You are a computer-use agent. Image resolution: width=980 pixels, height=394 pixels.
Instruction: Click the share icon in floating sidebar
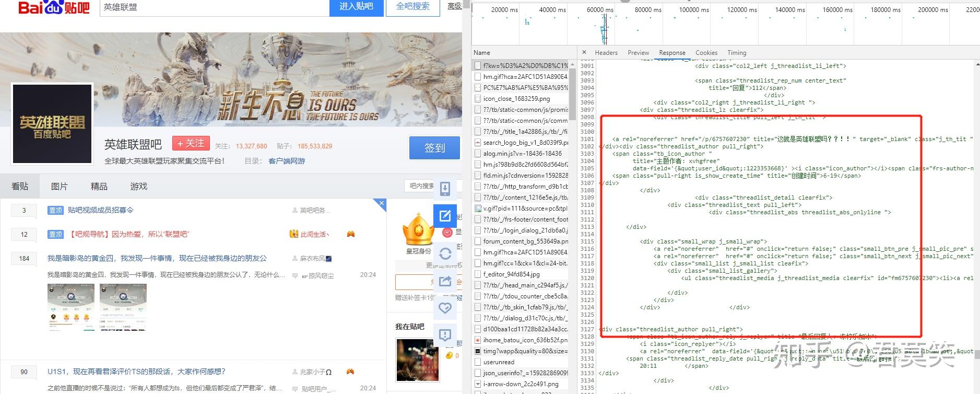click(x=445, y=281)
